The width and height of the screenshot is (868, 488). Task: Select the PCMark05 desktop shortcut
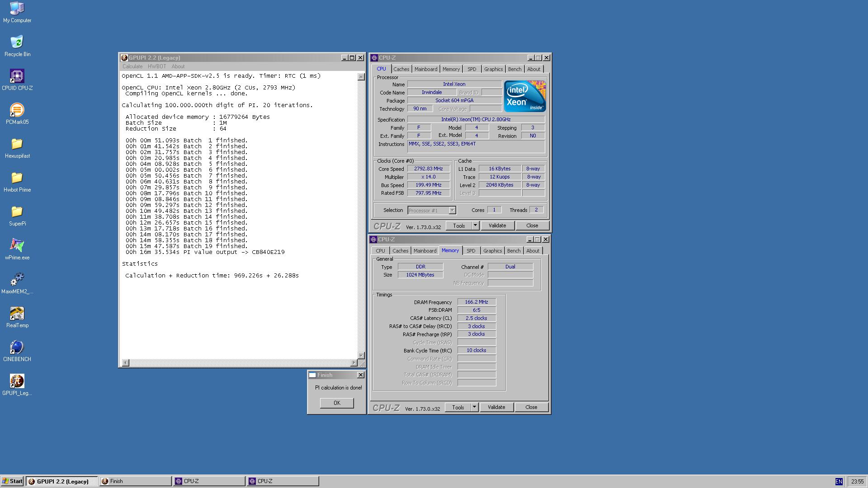point(17,114)
